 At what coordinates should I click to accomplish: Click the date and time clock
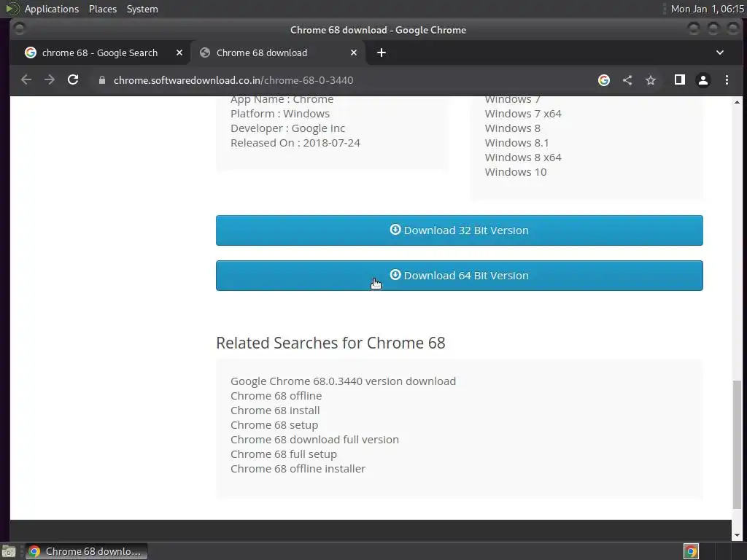pos(707,9)
